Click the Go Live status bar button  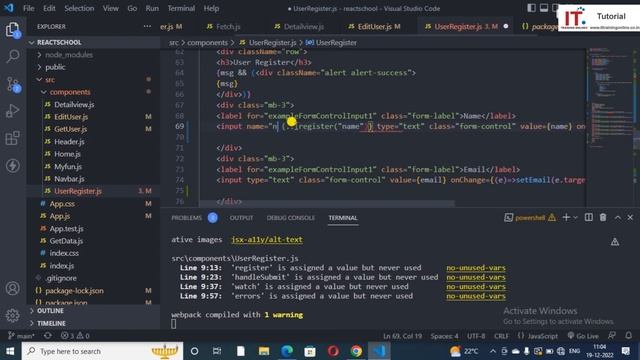coord(583,336)
